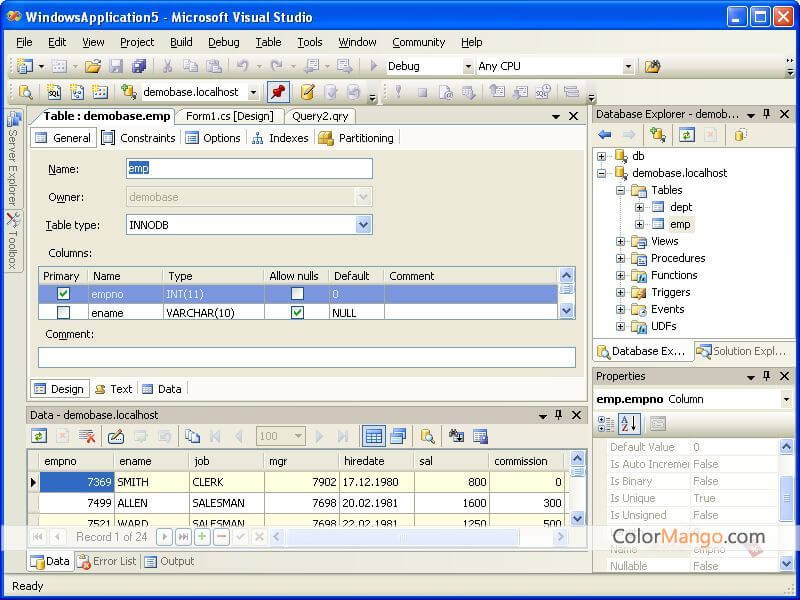Viewport: 800px width, 600px height.
Task: Toggle the red pushpin toolbar button
Action: 278,92
